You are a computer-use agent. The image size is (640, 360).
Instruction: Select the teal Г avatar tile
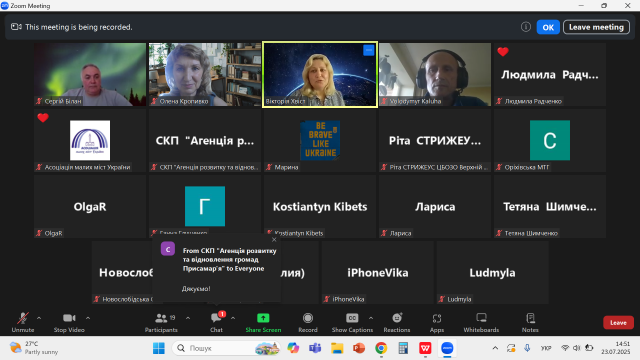[205, 207]
